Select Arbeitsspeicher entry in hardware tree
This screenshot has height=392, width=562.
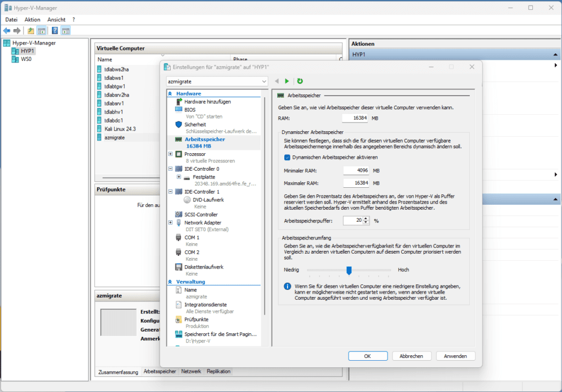205,139
